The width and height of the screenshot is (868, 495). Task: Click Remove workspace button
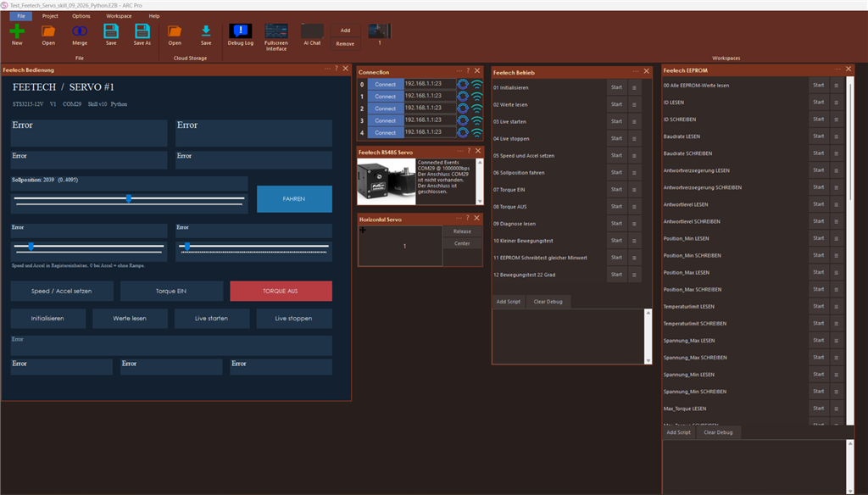(346, 44)
